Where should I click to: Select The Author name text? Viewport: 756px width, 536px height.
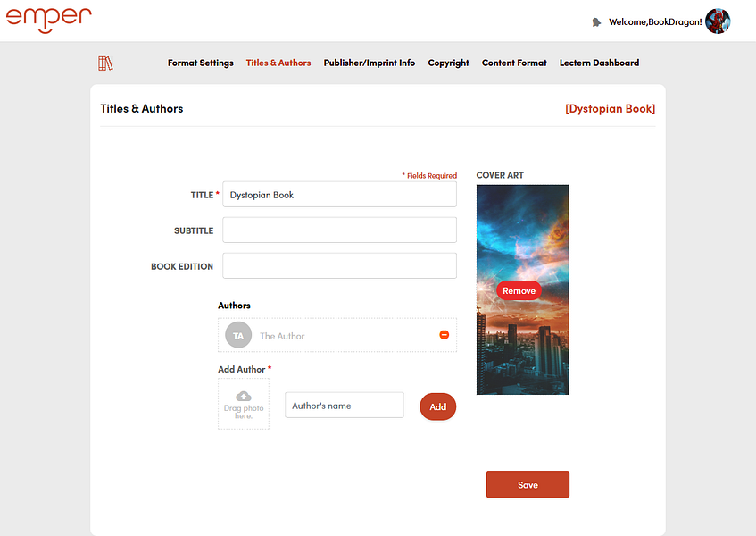282,336
